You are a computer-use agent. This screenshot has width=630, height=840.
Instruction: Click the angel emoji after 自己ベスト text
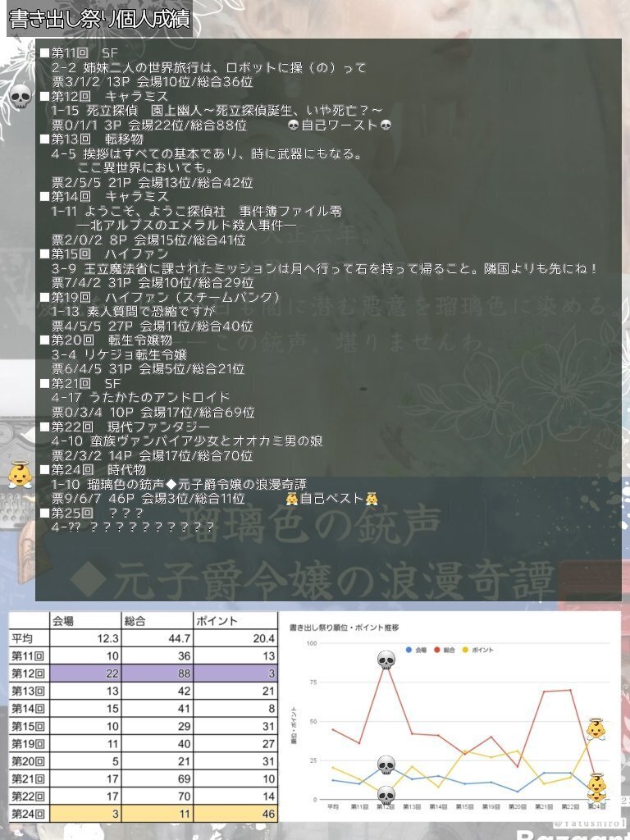tap(372, 500)
